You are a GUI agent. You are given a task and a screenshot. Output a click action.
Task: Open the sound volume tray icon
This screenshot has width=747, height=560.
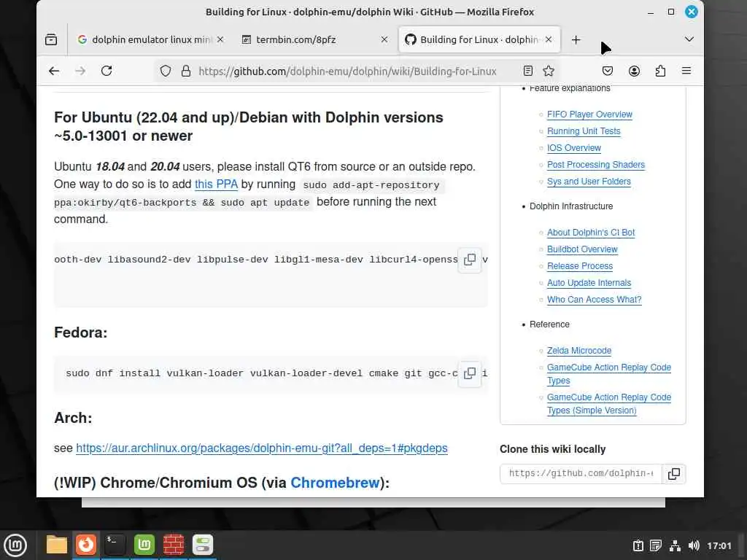coord(694,545)
